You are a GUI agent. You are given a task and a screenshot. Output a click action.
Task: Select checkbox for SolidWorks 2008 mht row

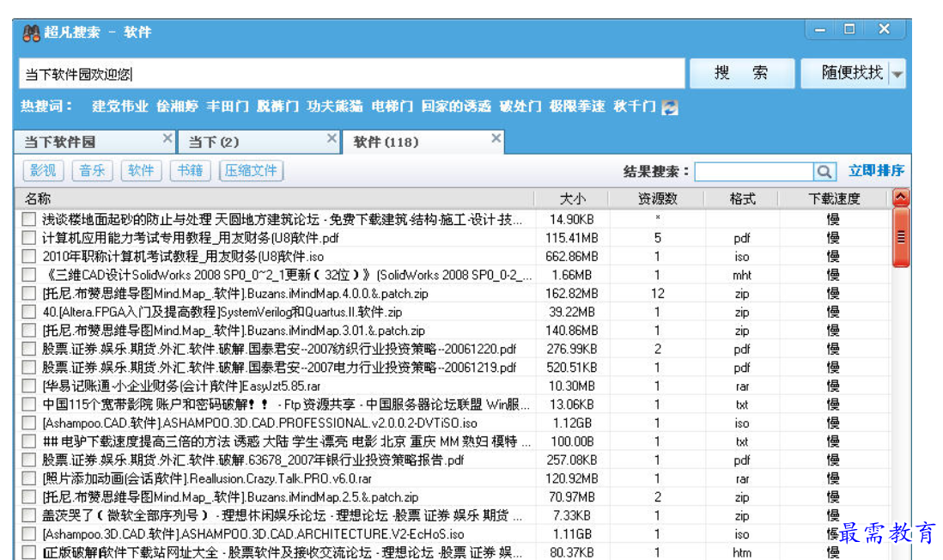pyautogui.click(x=29, y=276)
